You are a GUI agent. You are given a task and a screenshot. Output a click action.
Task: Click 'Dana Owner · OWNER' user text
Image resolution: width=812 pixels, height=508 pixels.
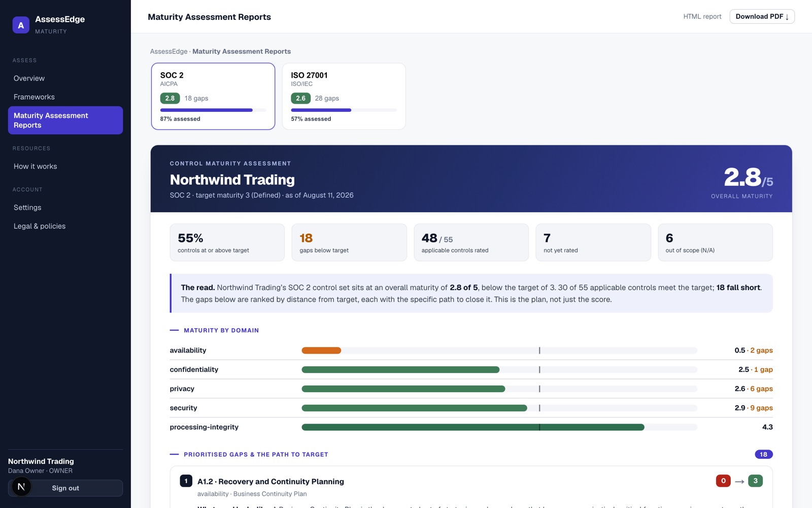click(x=40, y=471)
